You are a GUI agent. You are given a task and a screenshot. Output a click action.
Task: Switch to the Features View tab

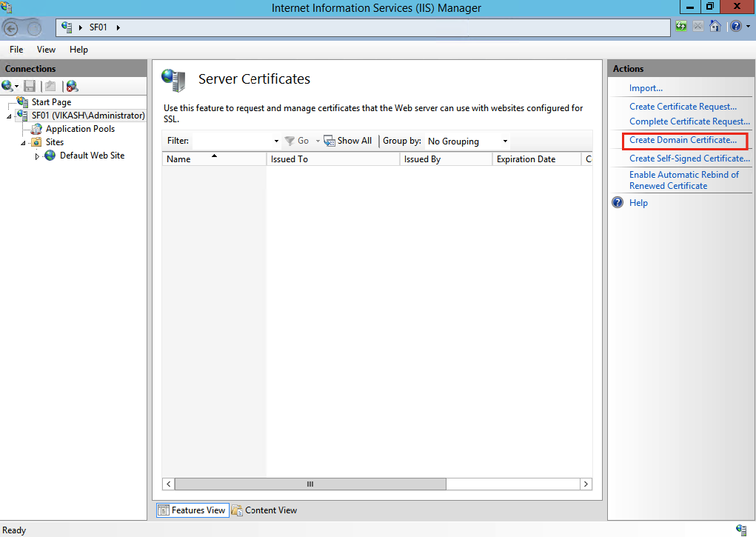(193, 510)
